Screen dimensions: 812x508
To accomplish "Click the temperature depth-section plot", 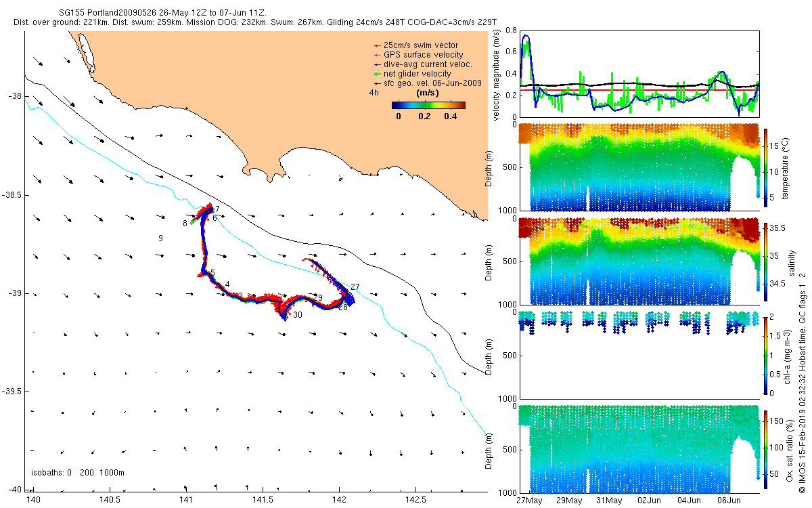I will click(639, 167).
